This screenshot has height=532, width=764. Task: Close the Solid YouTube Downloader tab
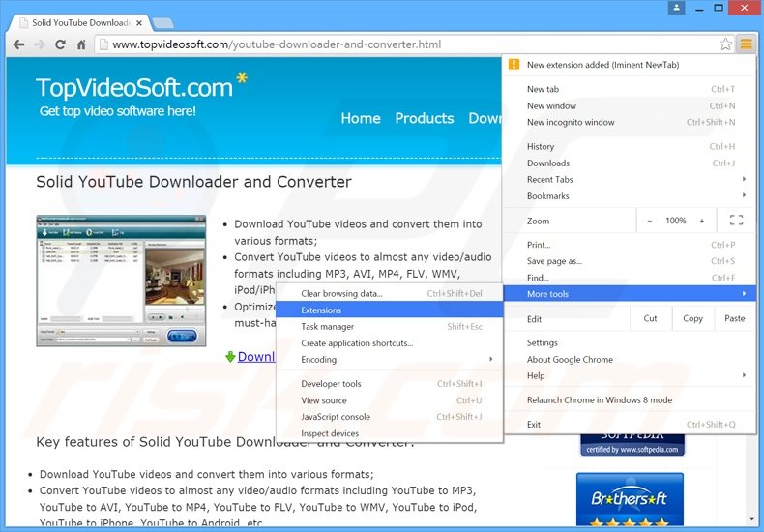[139, 23]
